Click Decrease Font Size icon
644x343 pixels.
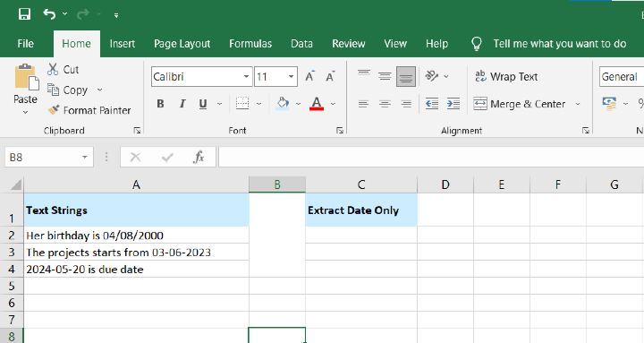tap(330, 76)
